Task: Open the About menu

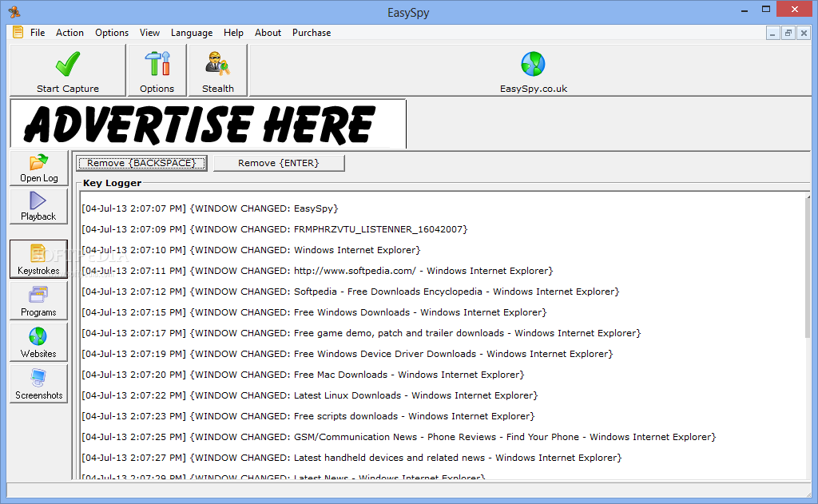Action: click(x=268, y=32)
